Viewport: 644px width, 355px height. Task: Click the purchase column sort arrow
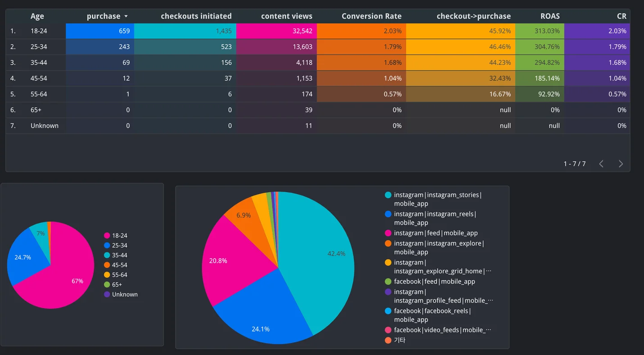pyautogui.click(x=126, y=16)
